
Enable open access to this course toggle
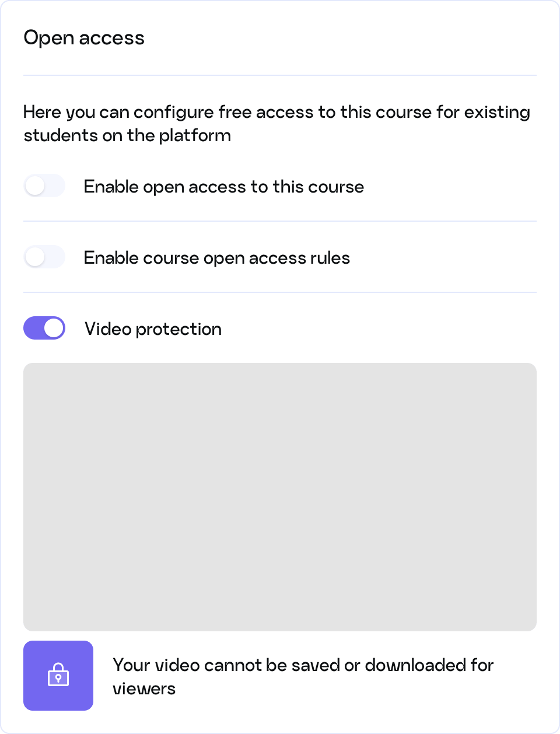[44, 186]
